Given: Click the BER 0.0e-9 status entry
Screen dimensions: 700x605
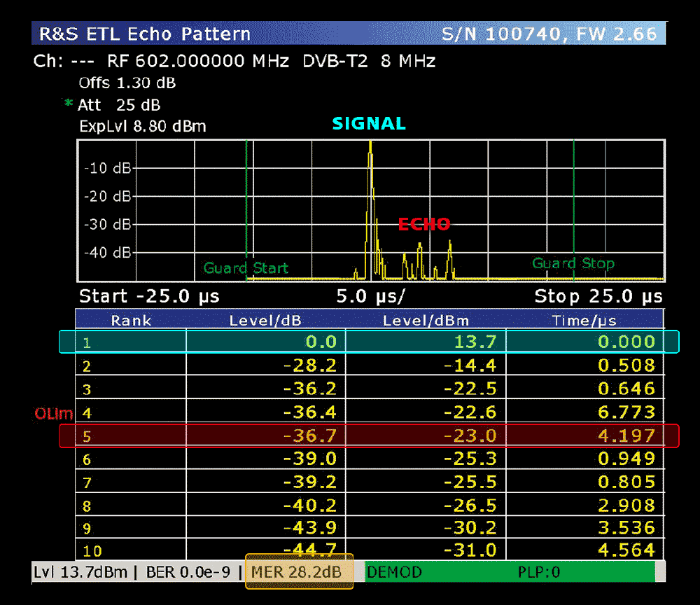Looking at the screenshot, I should point(188,572).
